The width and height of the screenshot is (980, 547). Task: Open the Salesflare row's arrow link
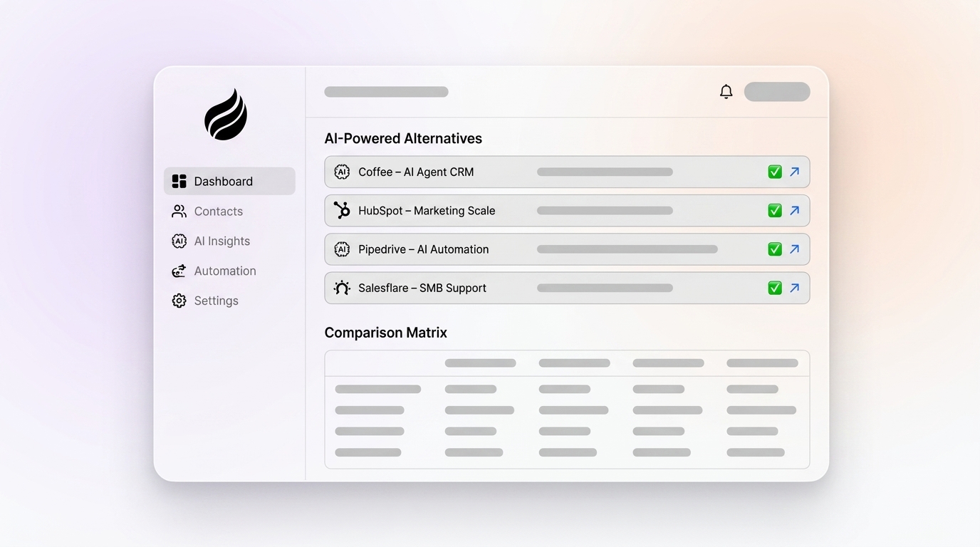(x=795, y=288)
